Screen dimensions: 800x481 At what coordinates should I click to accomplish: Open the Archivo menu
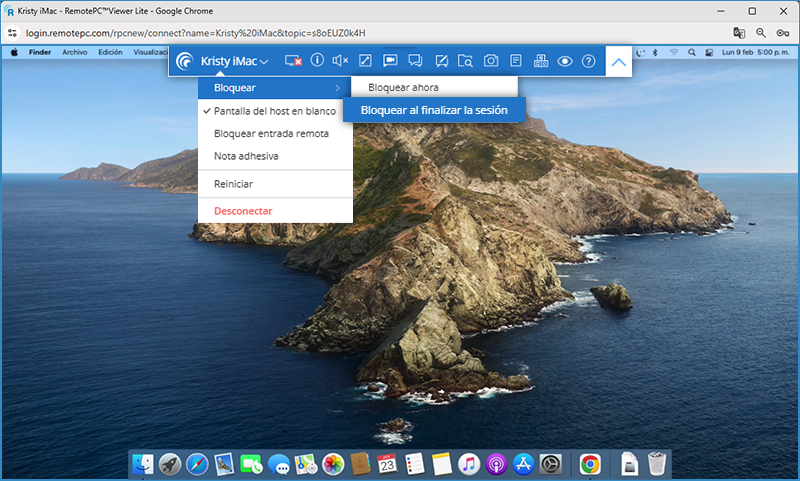(x=74, y=52)
